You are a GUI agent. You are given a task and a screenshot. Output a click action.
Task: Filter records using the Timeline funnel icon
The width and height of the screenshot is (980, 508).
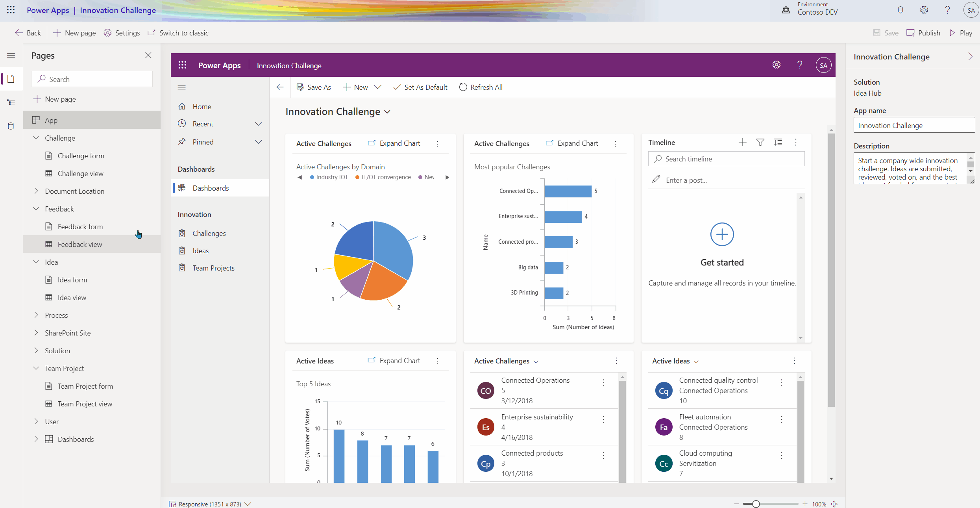click(x=760, y=142)
